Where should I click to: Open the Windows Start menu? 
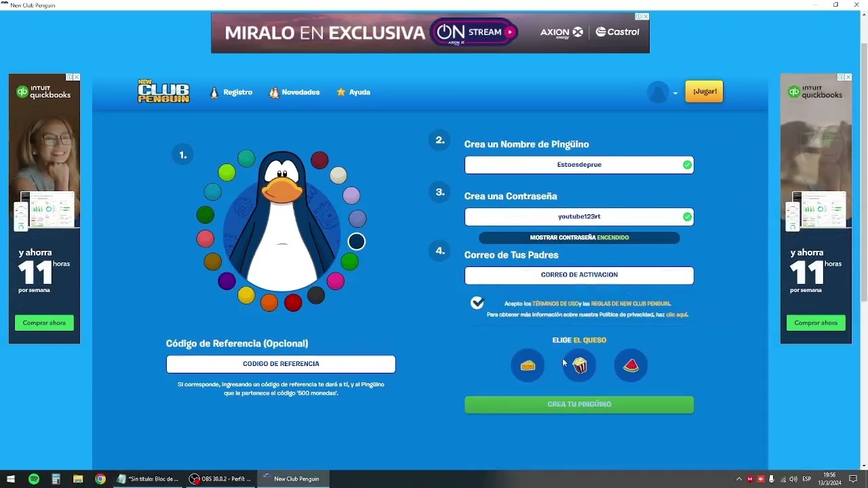point(11,479)
